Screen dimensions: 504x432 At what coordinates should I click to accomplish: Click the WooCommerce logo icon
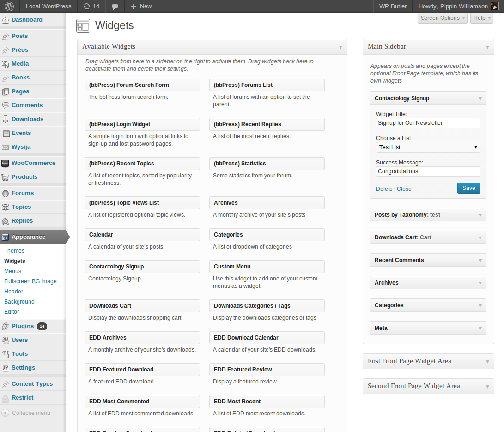[5, 163]
